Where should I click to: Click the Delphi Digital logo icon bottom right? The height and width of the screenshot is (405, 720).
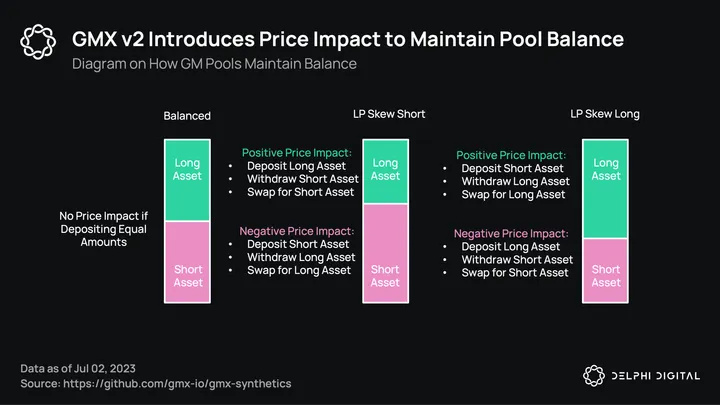pos(594,376)
